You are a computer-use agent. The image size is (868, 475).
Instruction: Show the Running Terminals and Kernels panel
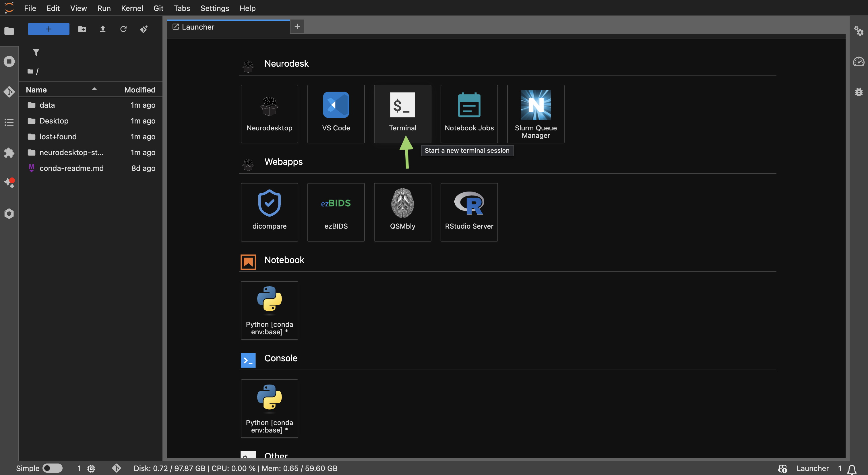pos(9,61)
